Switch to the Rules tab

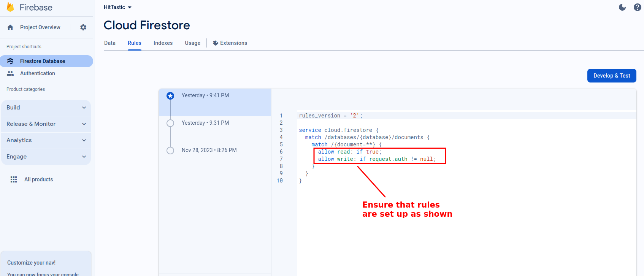point(135,43)
